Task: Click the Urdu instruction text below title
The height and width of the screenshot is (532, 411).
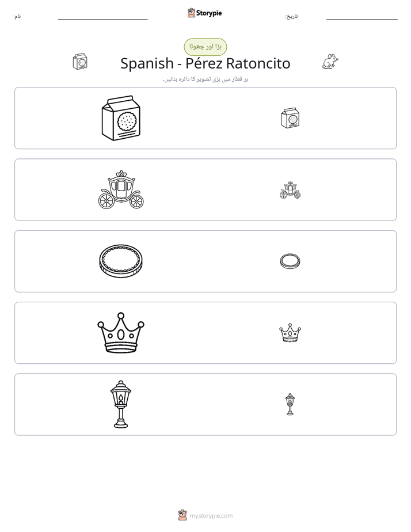Action: (205, 79)
